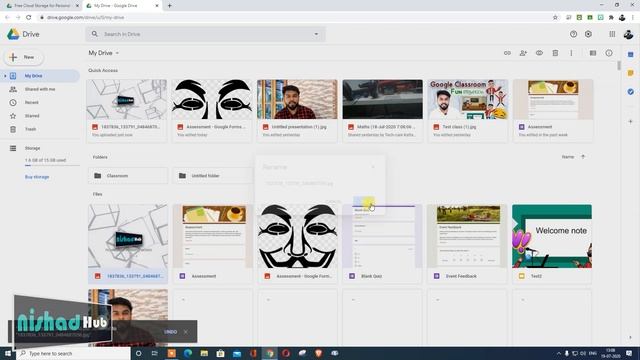Select the Event Feedback file
Image resolution: width=640 pixels, height=360 pixels.
coord(467,244)
